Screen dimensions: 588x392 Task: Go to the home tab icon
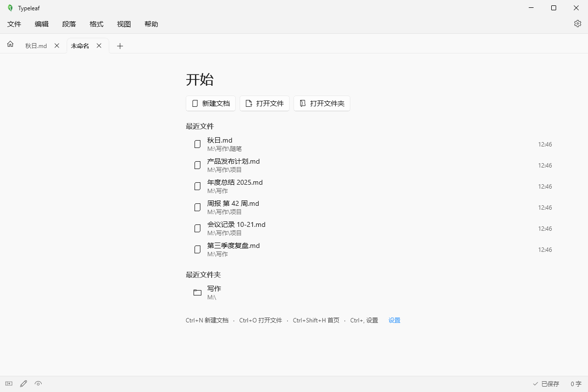tap(10, 44)
